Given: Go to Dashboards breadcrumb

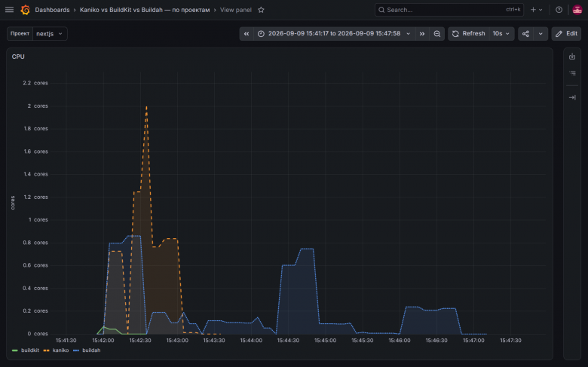Looking at the screenshot, I should click(x=52, y=10).
